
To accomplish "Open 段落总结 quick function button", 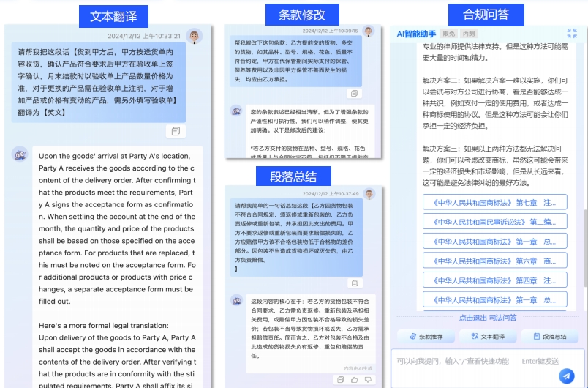I will tap(550, 337).
